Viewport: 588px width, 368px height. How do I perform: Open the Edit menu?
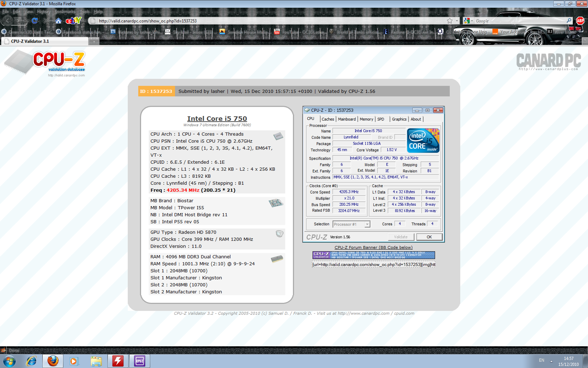point(17,12)
